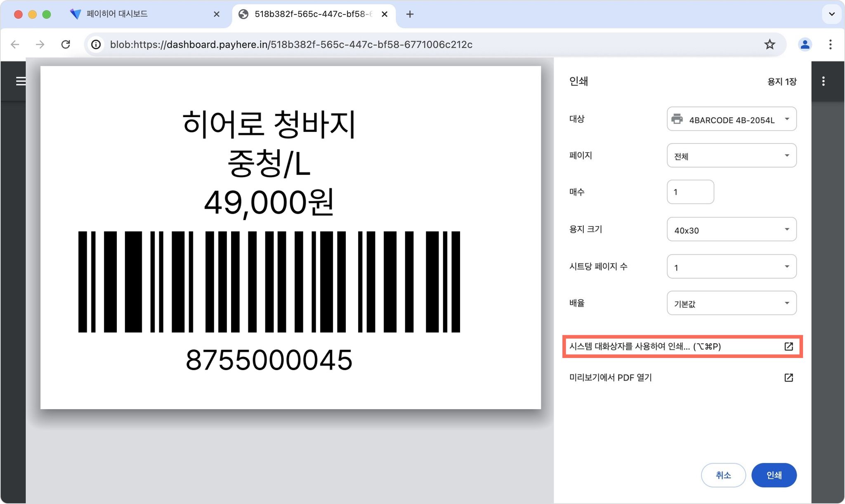Click the barcode label print preview

pos(290,238)
